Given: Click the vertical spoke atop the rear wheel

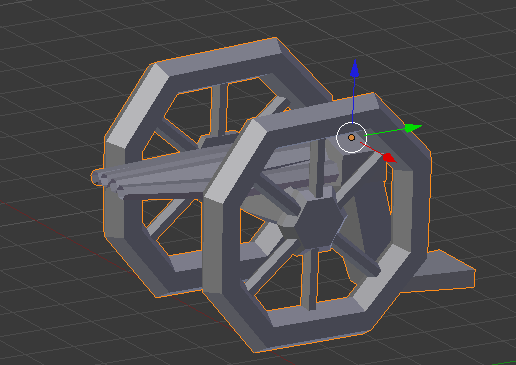Looking at the screenshot, I should 219,107.
